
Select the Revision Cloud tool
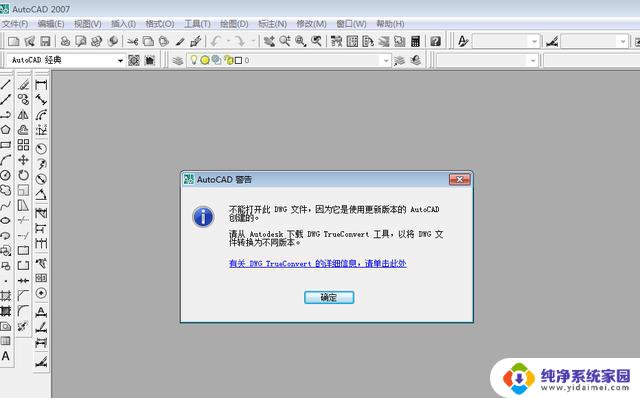tap(6, 190)
